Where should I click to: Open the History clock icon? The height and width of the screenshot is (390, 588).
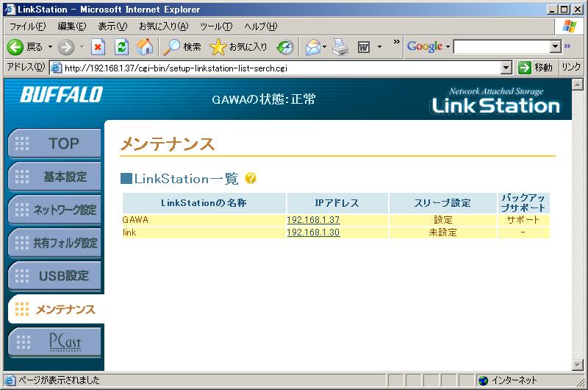click(285, 47)
